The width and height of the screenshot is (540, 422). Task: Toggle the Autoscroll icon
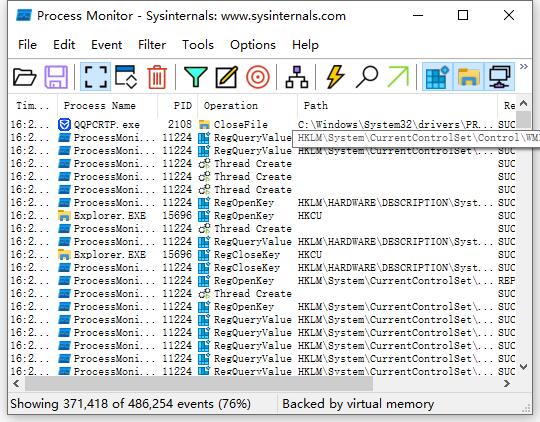tap(126, 77)
